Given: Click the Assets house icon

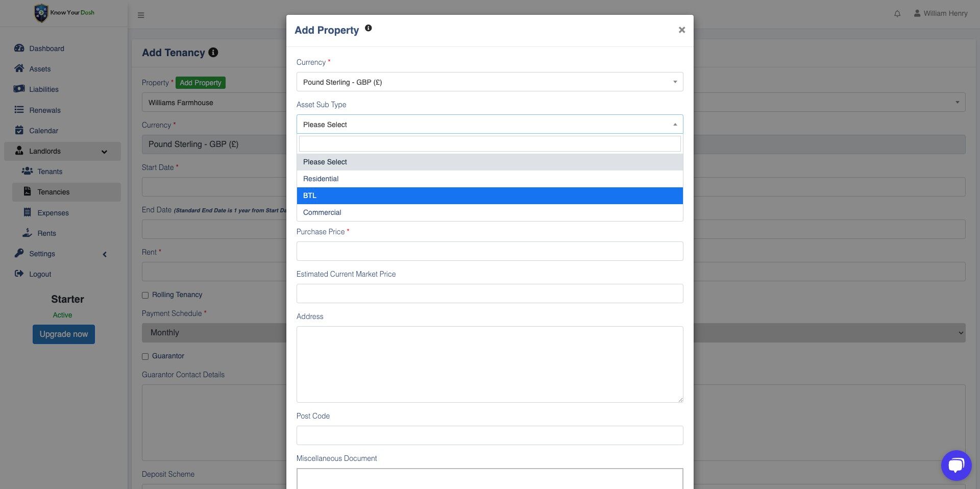Looking at the screenshot, I should [19, 68].
